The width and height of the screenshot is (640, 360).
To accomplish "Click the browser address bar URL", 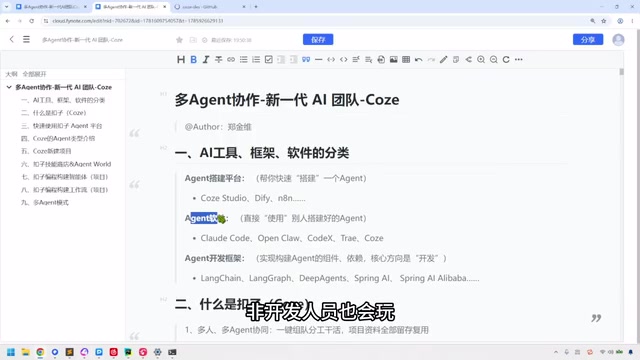I will 138,21.
